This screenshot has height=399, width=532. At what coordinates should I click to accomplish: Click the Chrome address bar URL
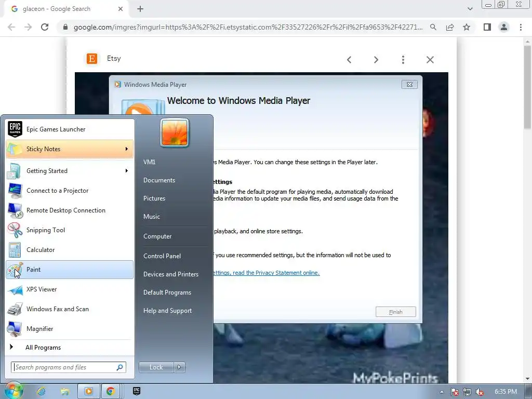pos(248,27)
